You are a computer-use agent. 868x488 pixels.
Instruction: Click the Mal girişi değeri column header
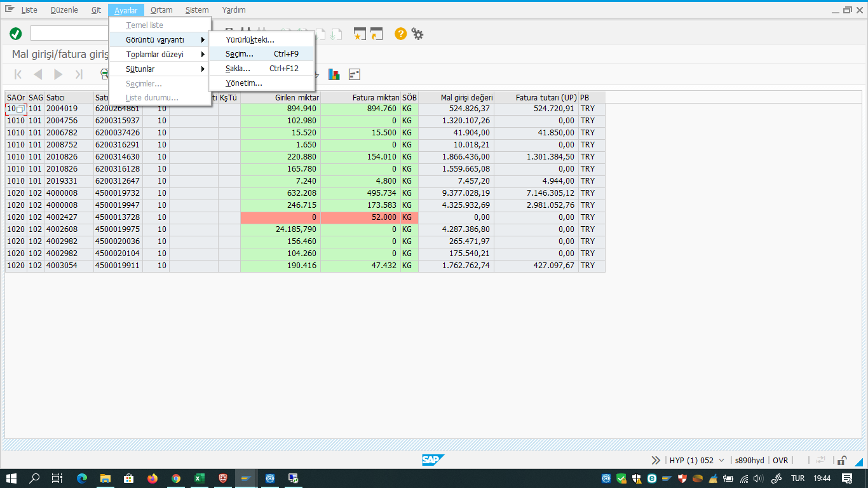456,97
